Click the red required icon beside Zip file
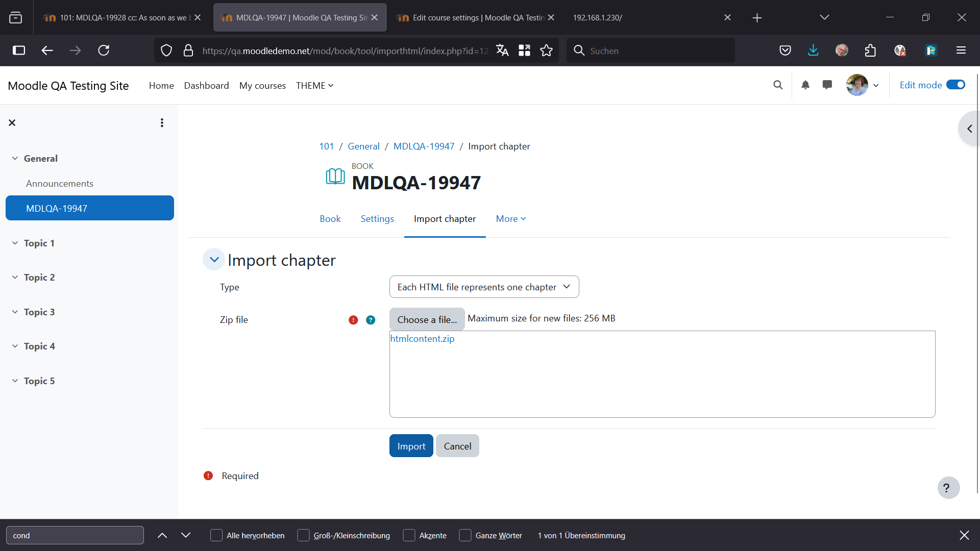 [x=353, y=320]
